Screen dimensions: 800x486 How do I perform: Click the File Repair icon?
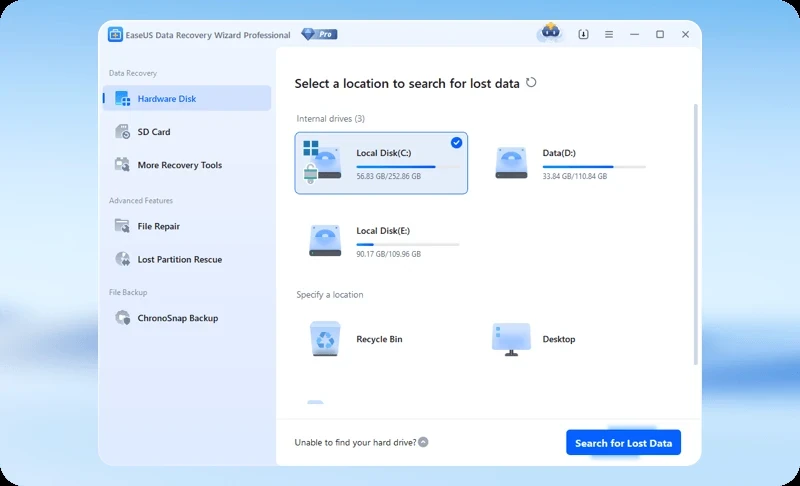[122, 226]
